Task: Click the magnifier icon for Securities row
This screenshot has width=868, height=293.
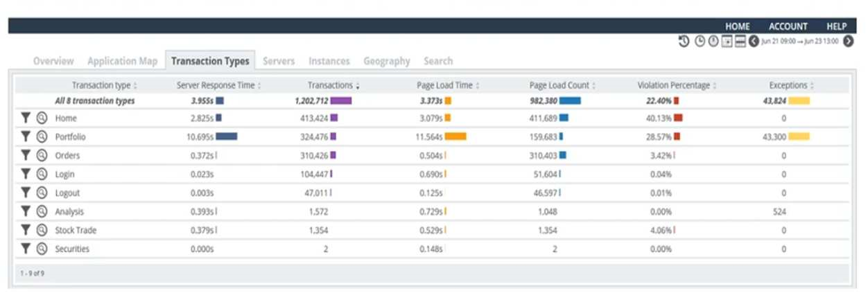Action: [x=42, y=249]
